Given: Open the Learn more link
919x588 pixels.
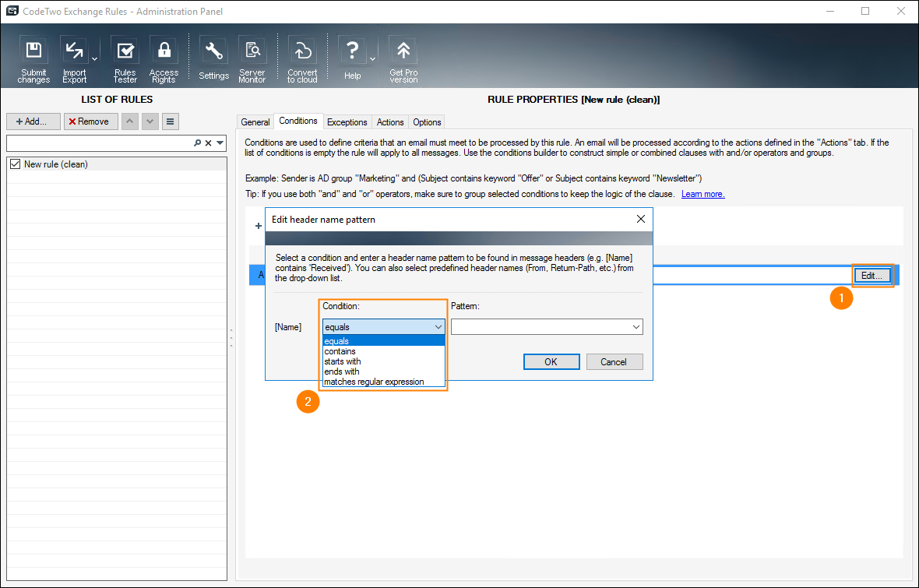Looking at the screenshot, I should pyautogui.click(x=702, y=194).
